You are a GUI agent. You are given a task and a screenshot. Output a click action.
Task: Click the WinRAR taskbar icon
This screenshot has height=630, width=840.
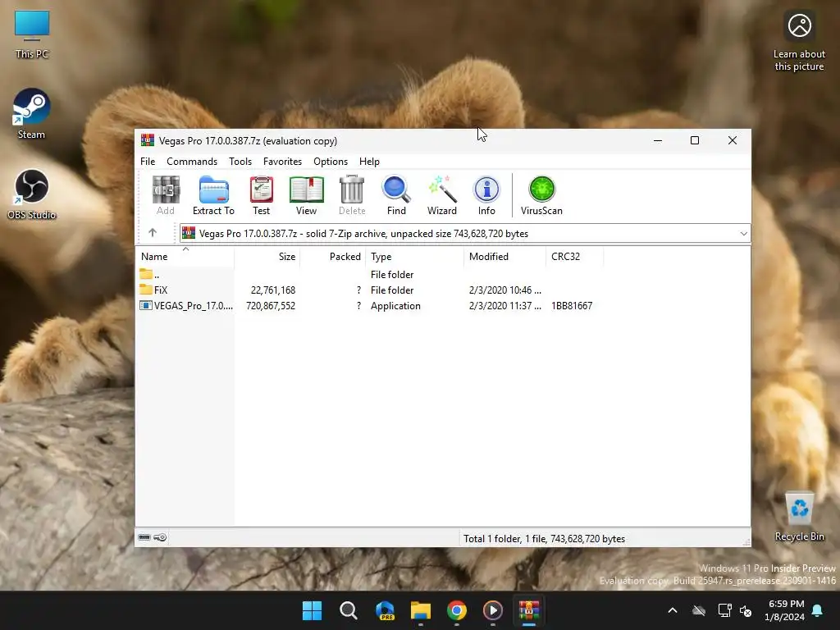point(529,610)
